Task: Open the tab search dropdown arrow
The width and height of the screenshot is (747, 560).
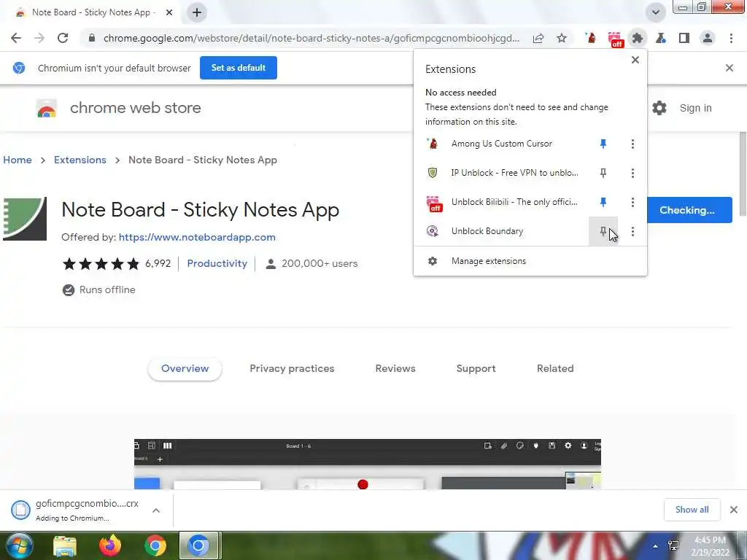Action: 656,12
